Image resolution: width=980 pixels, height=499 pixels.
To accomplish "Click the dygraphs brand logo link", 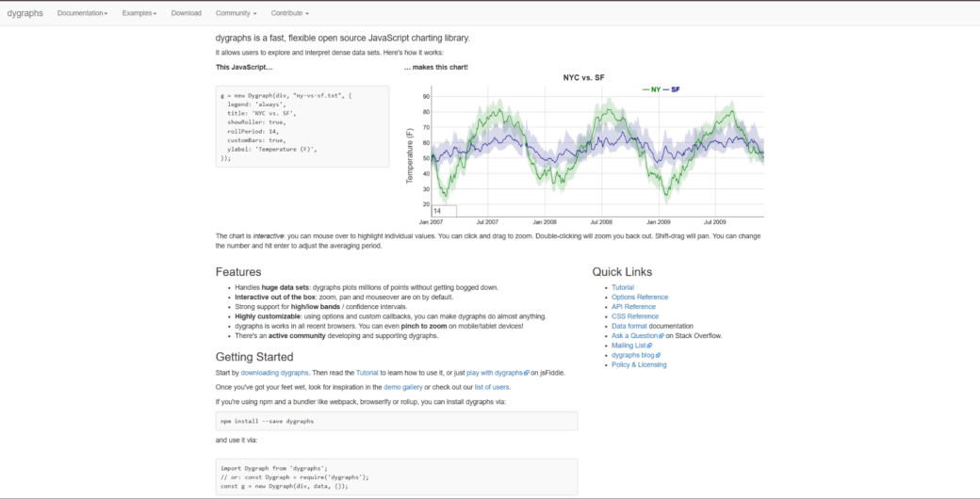I will click(x=25, y=12).
